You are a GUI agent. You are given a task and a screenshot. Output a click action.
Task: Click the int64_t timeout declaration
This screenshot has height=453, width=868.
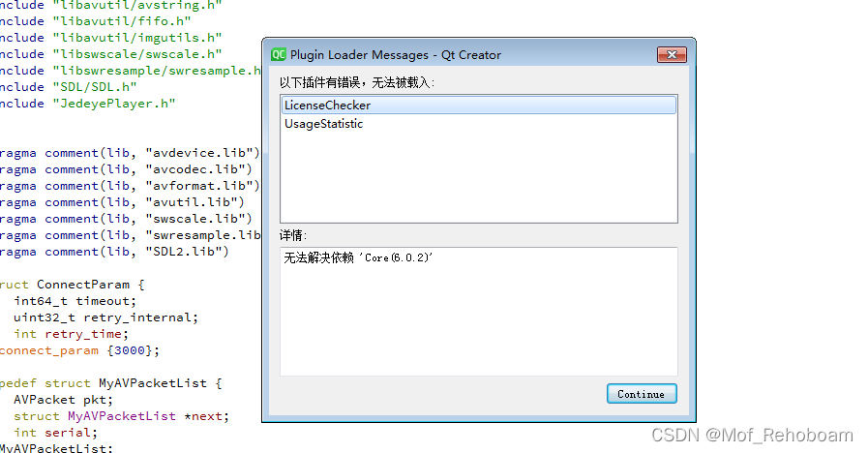pos(75,301)
